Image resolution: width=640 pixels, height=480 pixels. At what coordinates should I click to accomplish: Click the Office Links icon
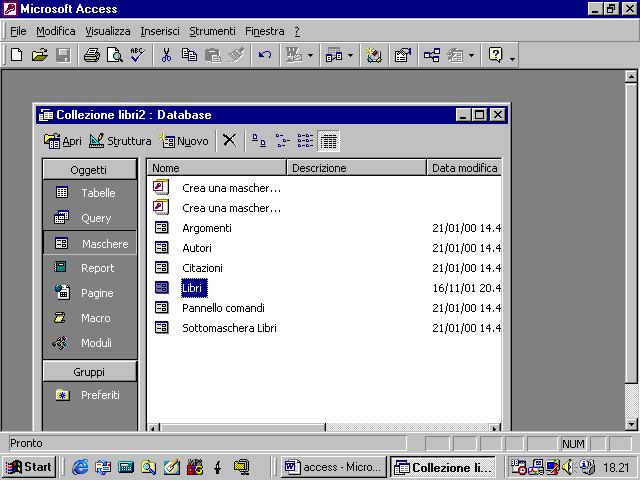pyautogui.click(x=294, y=55)
